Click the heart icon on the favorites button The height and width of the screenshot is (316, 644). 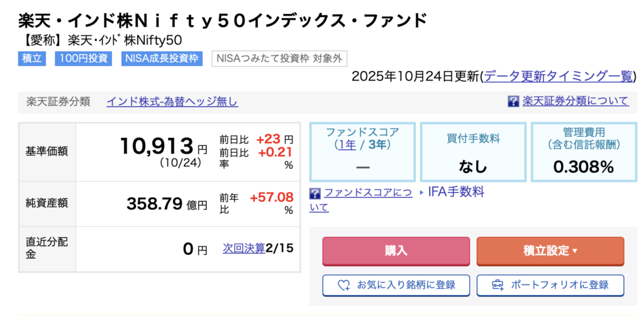tap(343, 285)
